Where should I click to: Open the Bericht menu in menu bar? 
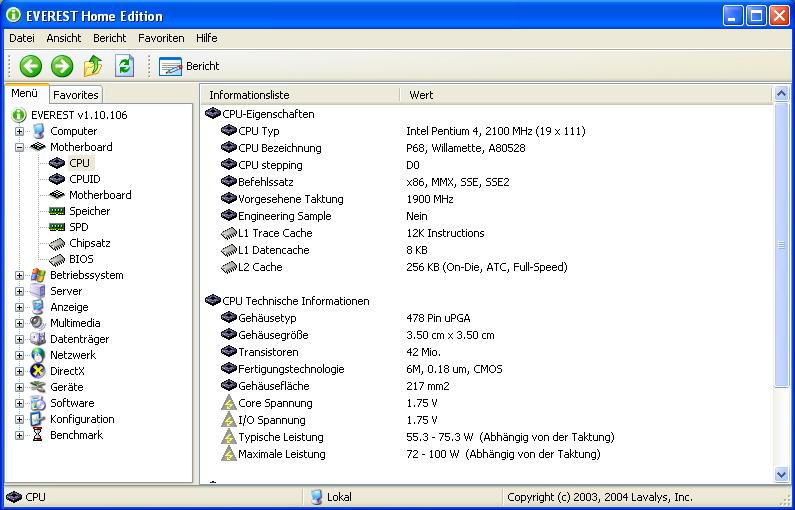coord(110,38)
